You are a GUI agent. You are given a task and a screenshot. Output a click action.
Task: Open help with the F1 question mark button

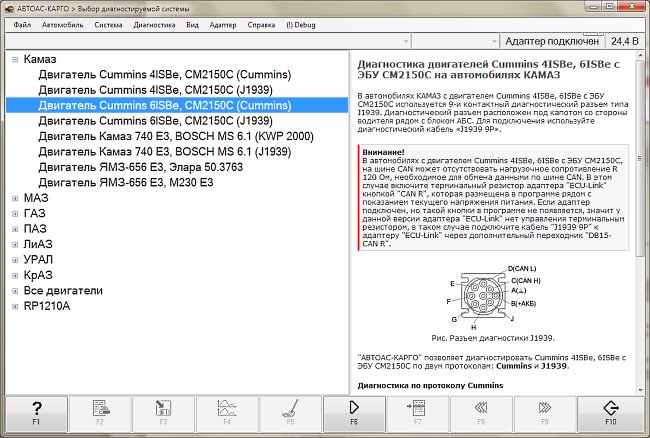[36, 414]
